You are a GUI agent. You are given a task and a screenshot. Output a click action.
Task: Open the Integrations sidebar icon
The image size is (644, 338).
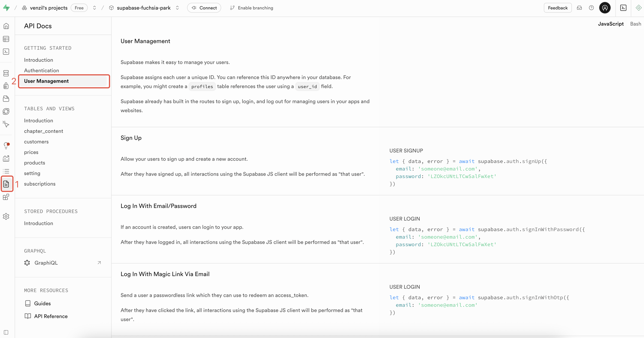(6, 197)
